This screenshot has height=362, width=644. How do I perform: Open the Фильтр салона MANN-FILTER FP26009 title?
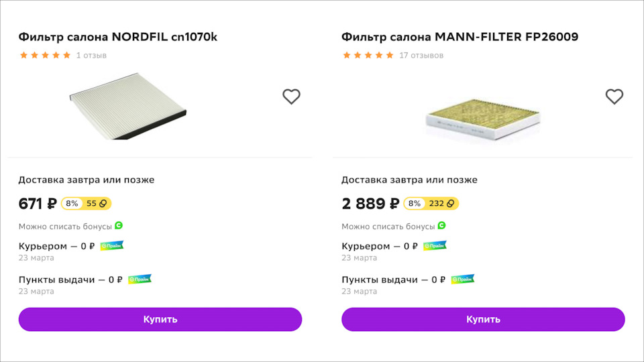point(460,37)
